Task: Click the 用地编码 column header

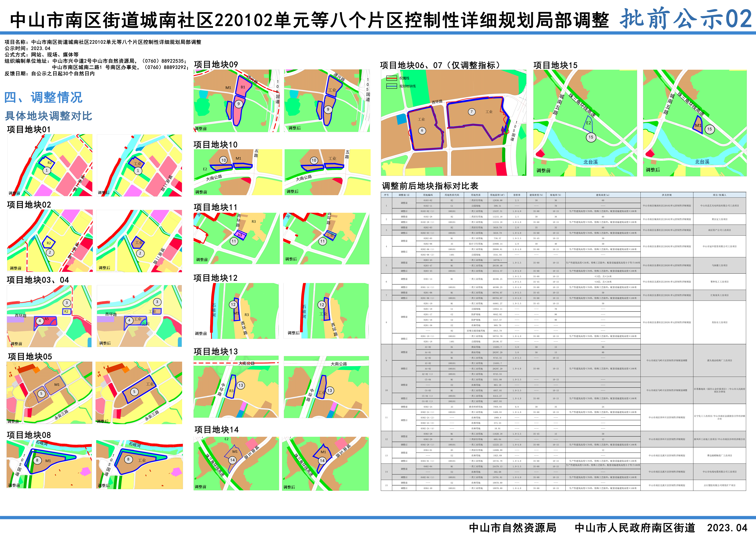Action: point(428,195)
